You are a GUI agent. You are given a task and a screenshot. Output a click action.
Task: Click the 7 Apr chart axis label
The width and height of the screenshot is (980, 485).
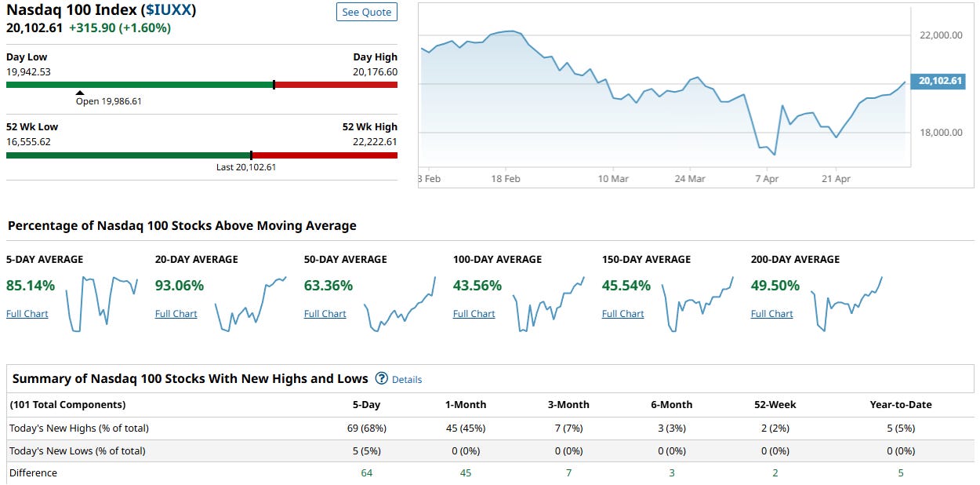(x=767, y=179)
